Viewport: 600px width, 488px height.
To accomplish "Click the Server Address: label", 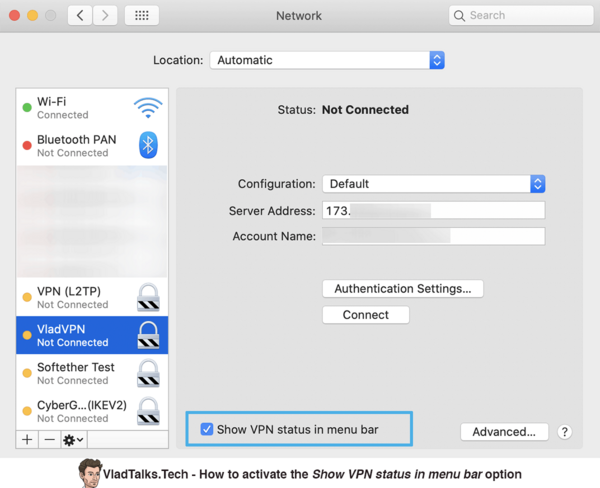I will 272,211.
